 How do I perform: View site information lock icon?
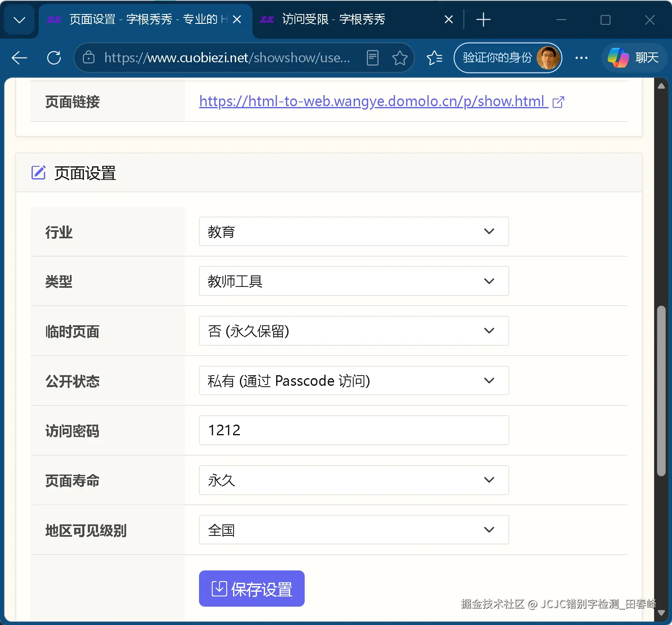pyautogui.click(x=89, y=57)
